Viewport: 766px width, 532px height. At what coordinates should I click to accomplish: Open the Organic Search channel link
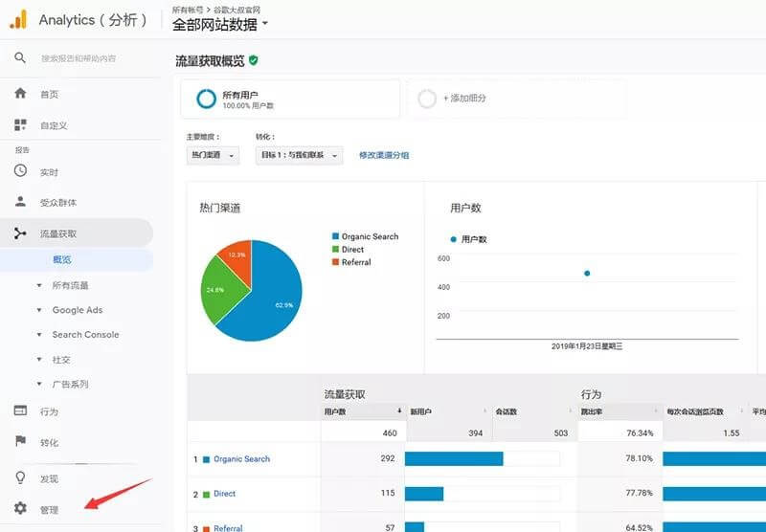(241, 459)
